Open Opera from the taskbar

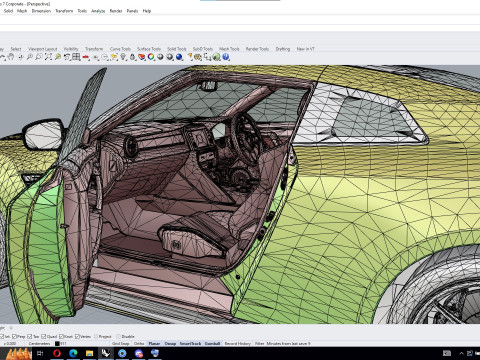coord(57,353)
